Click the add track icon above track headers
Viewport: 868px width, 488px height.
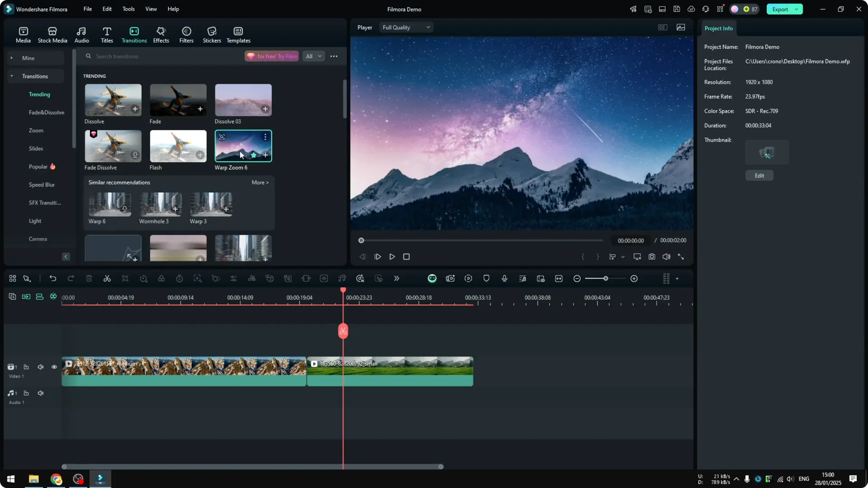tap(12, 297)
